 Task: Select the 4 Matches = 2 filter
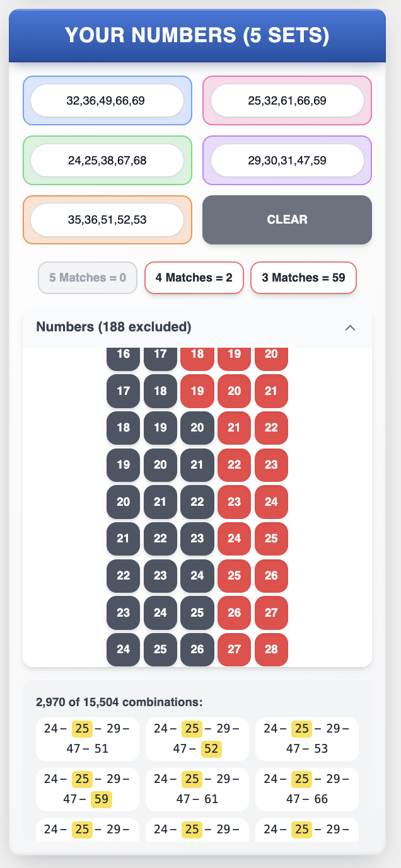coord(194,278)
